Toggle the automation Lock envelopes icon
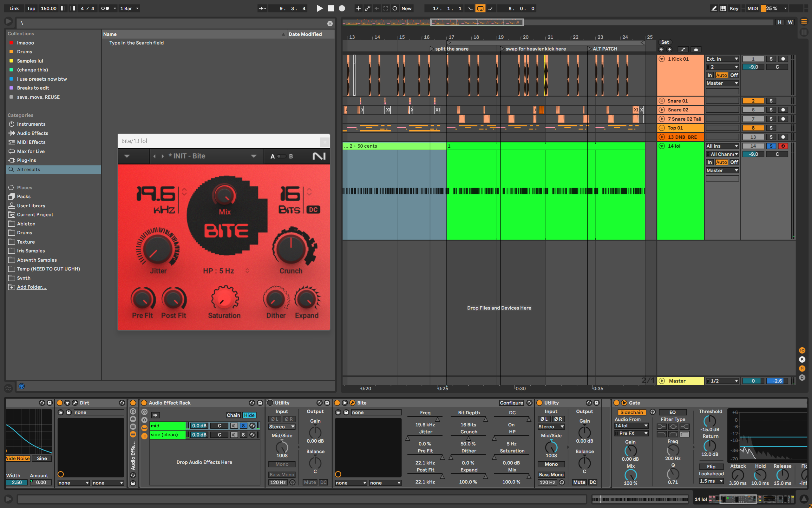 tap(696, 50)
